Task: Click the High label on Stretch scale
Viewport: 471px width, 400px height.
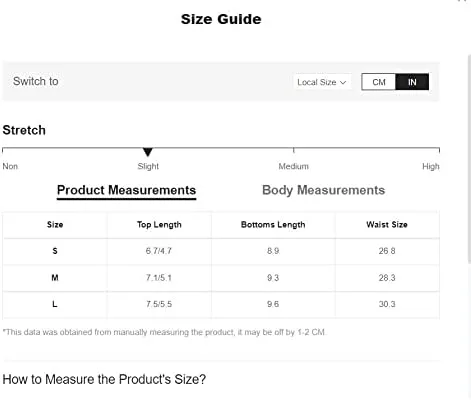Action: 431,166
